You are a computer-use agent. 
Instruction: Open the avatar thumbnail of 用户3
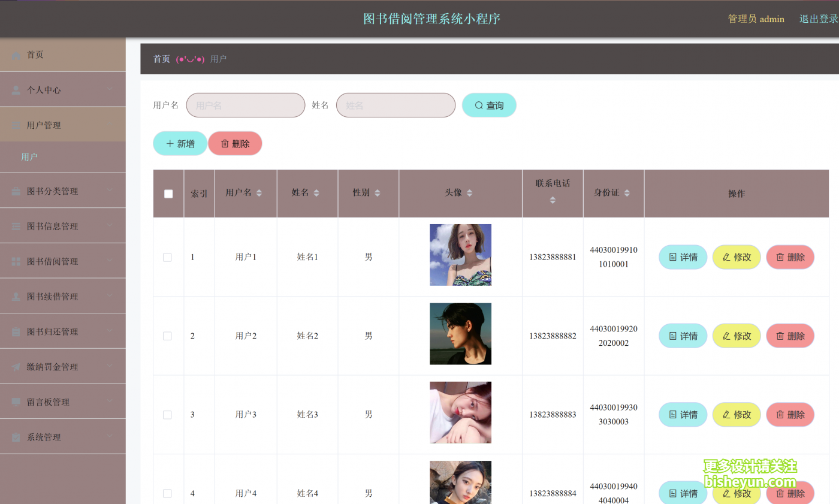click(460, 413)
